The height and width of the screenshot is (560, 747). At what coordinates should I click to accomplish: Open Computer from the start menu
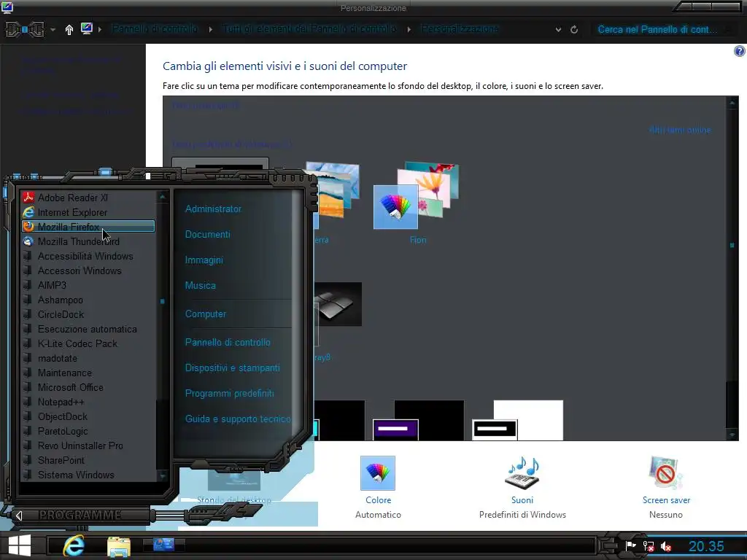[206, 314]
